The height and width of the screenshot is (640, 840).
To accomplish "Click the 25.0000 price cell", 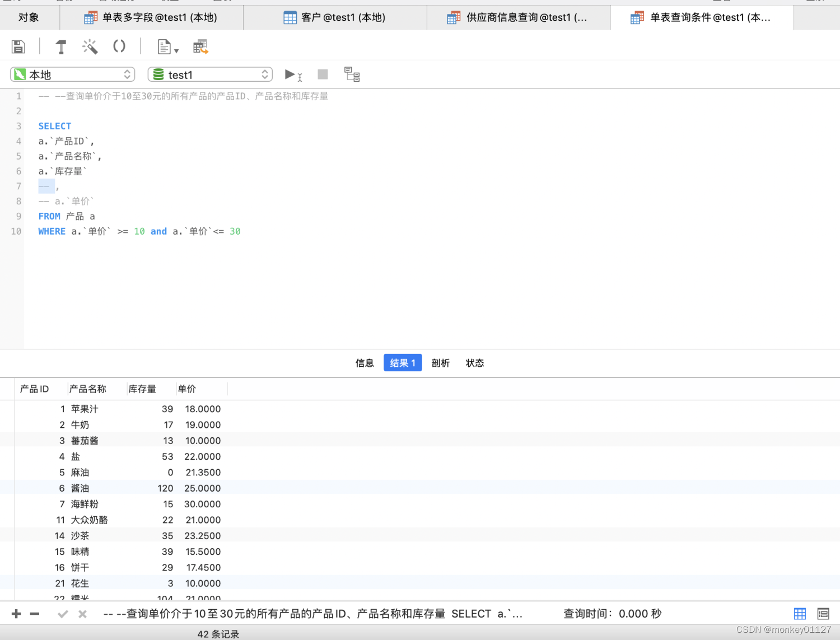I will [202, 488].
